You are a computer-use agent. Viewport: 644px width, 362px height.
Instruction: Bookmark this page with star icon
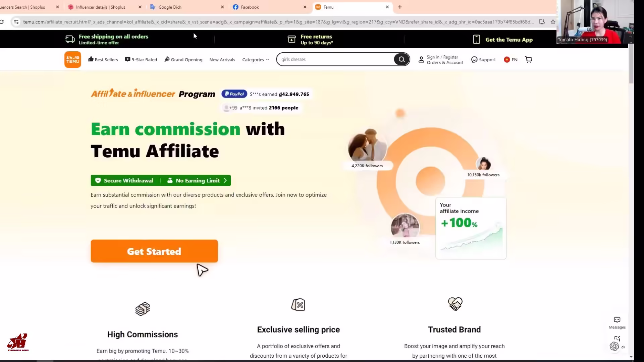[553, 22]
